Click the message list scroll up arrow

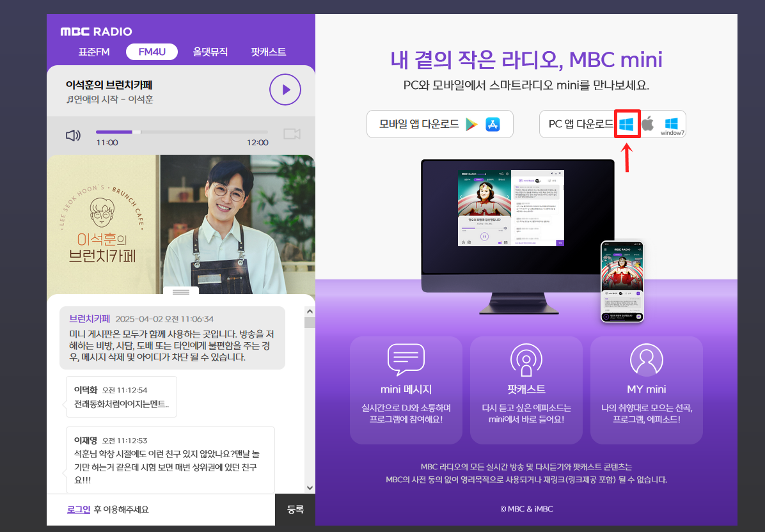[310, 311]
